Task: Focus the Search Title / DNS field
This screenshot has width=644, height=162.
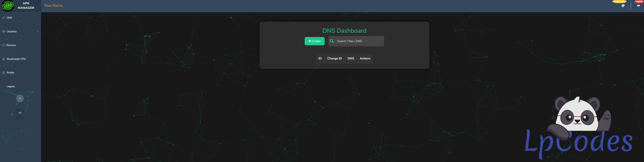Action: point(359,41)
